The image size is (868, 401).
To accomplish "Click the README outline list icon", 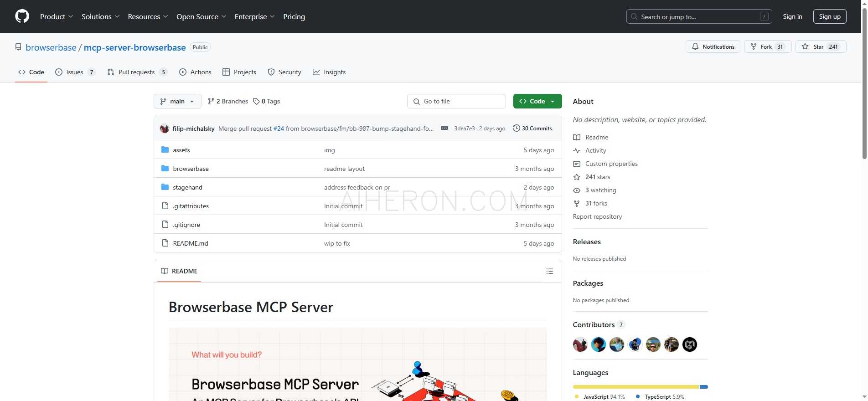I will click(x=549, y=271).
